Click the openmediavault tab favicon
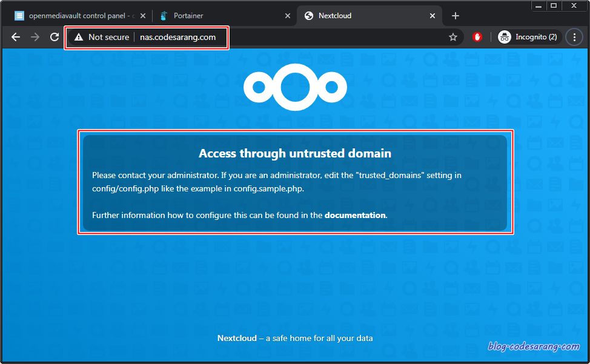Screen dimensions: 590x364 [x=19, y=16]
